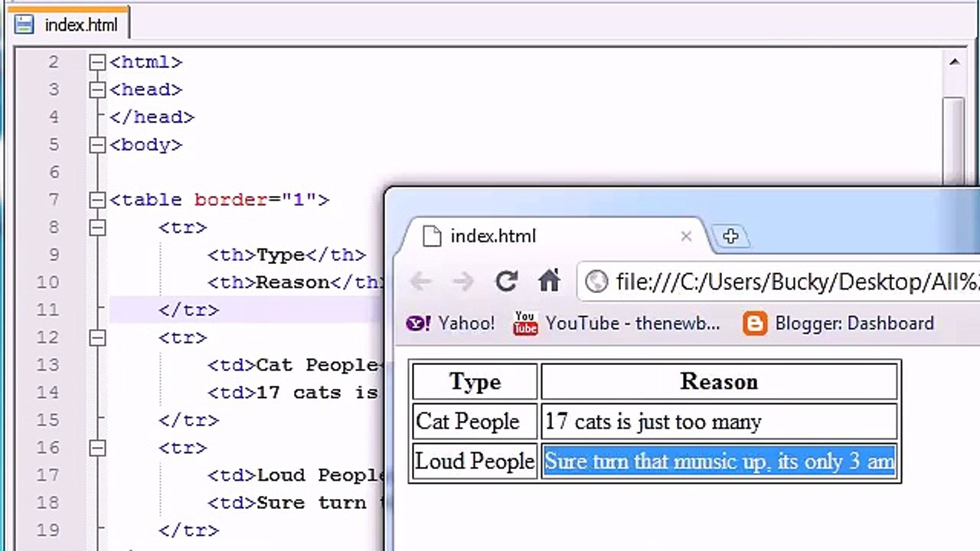
Task: Click the globe icon in address bar
Action: click(596, 282)
